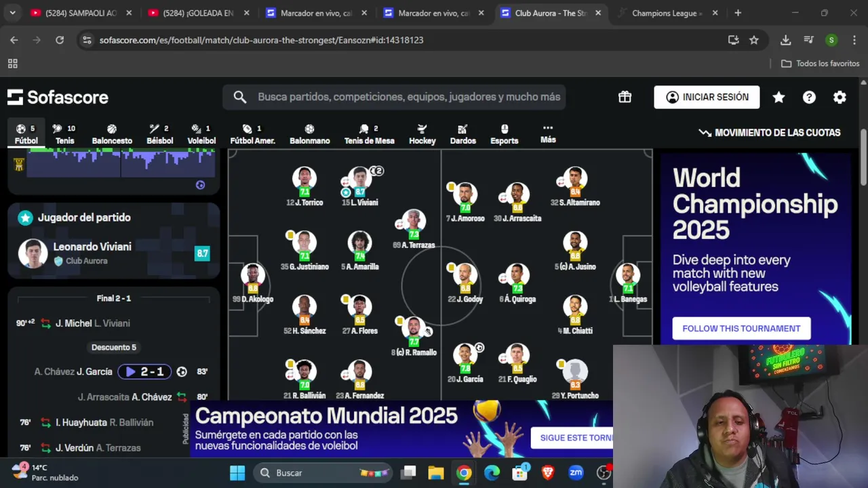The image size is (868, 488).
Task: Open the tab search dropdown arrow
Action: pyautogui.click(x=12, y=13)
